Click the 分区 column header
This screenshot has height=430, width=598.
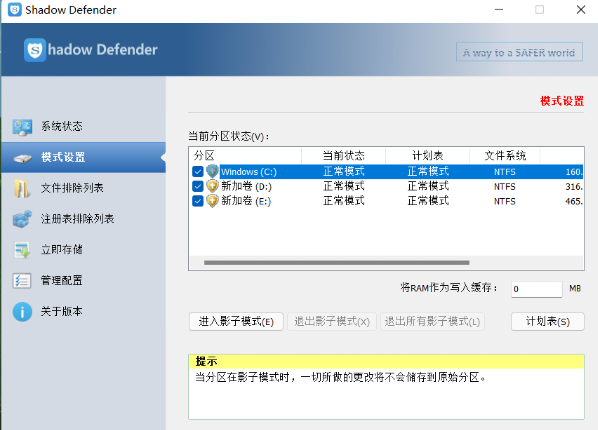click(245, 155)
